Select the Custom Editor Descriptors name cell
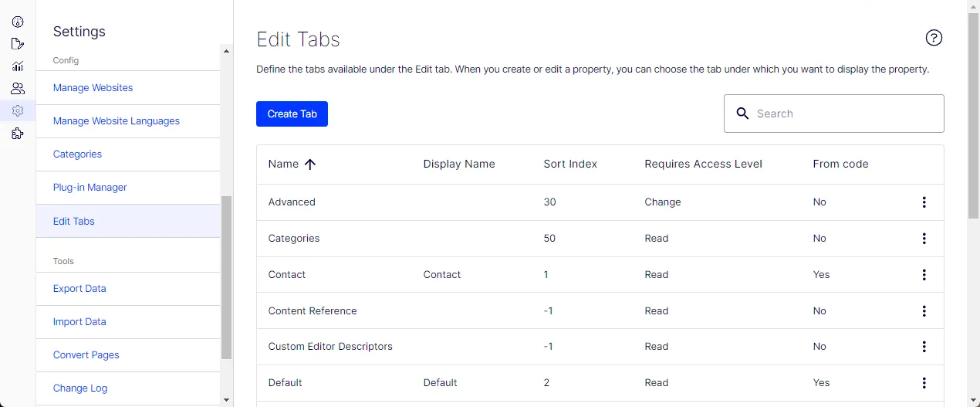The height and width of the screenshot is (407, 980). tap(330, 347)
